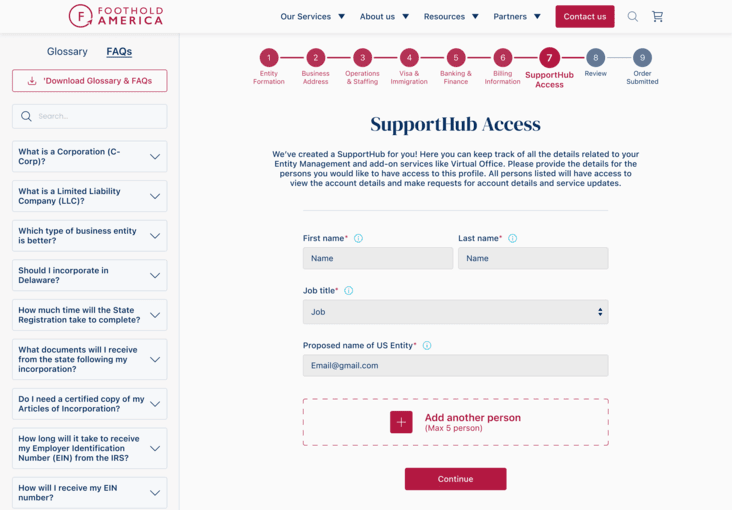Expand the "Should I incorporate in Delaware?" FAQ

click(89, 275)
